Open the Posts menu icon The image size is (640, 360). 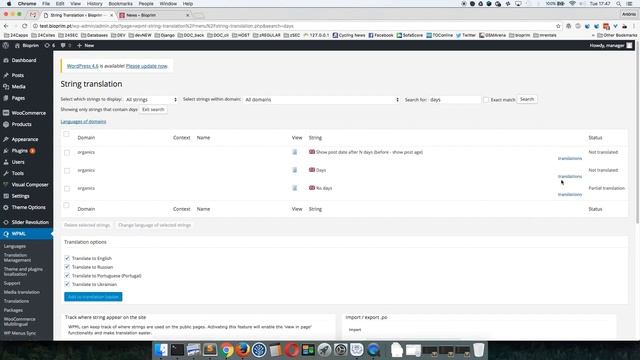coord(6,75)
